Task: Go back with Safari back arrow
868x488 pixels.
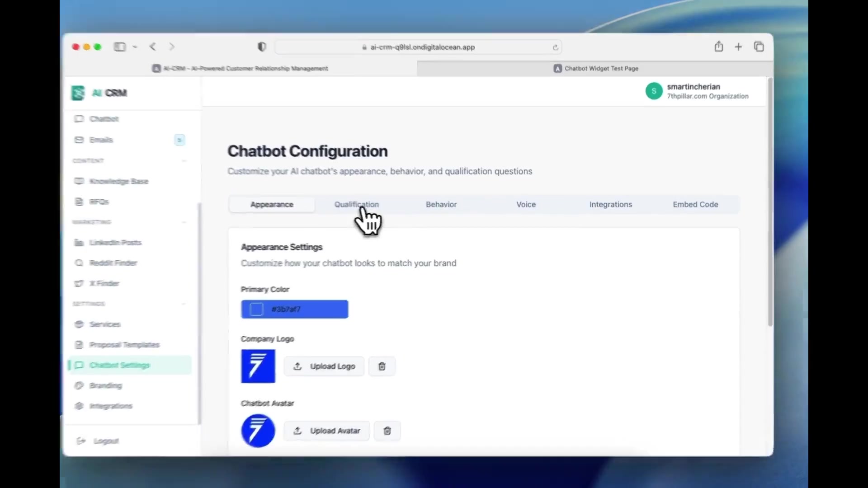Action: [x=153, y=47]
